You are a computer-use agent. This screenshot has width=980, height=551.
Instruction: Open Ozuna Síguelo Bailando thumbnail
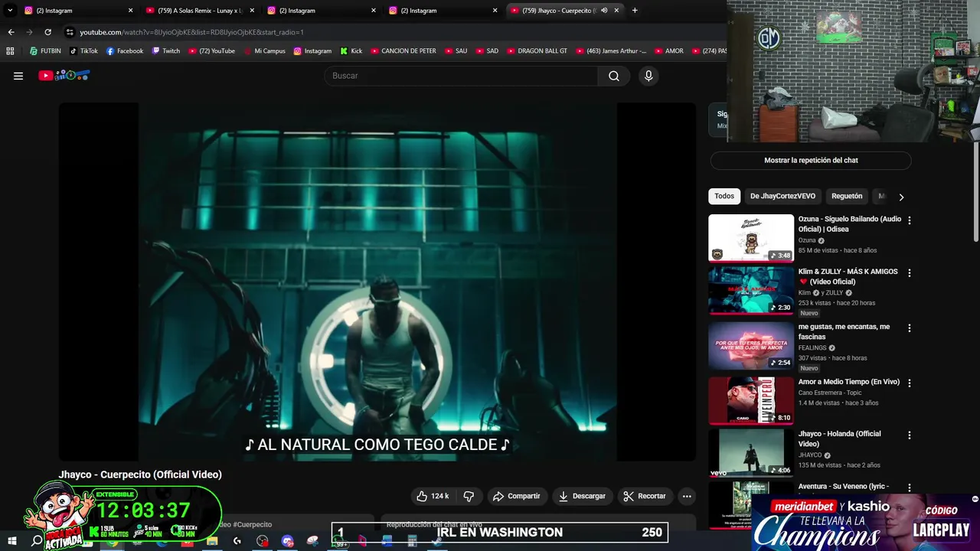pos(751,238)
